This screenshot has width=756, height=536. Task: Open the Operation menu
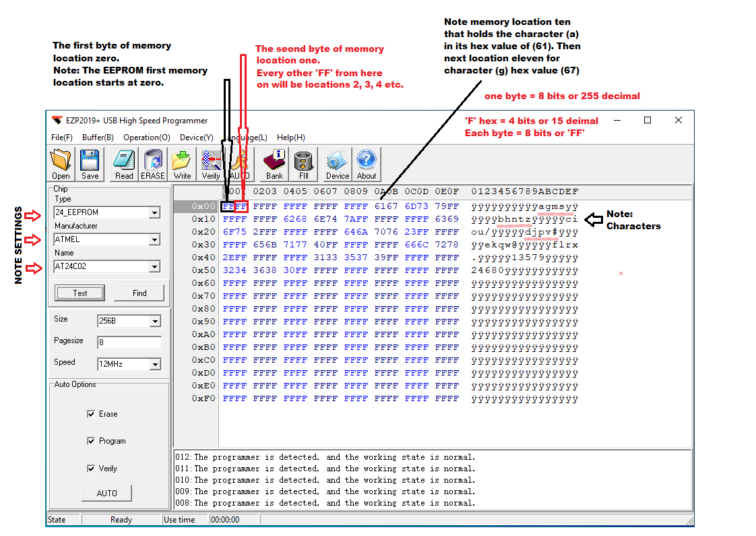click(147, 138)
